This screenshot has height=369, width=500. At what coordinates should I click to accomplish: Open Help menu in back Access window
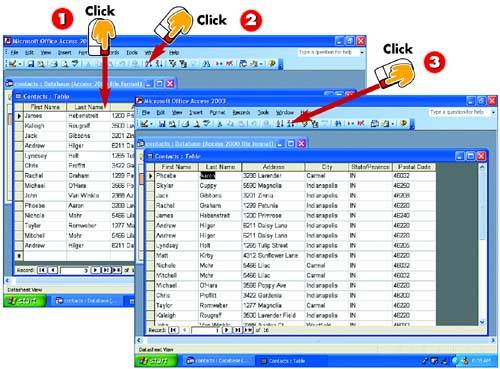pos(174,53)
